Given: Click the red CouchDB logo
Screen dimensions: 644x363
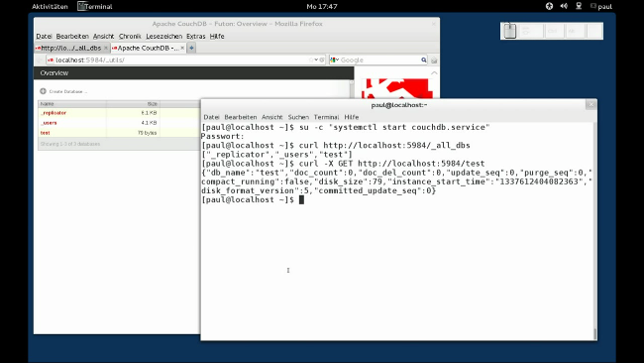Looking at the screenshot, I should tap(396, 88).
